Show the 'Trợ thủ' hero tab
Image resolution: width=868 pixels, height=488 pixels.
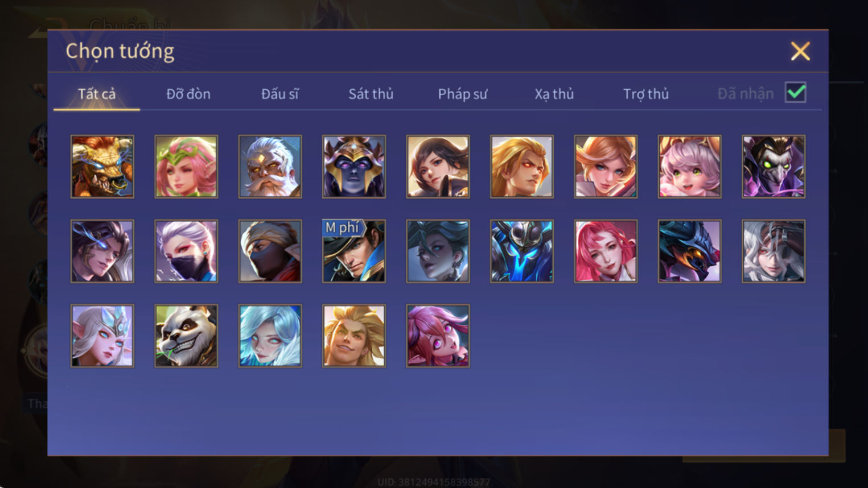pos(646,94)
